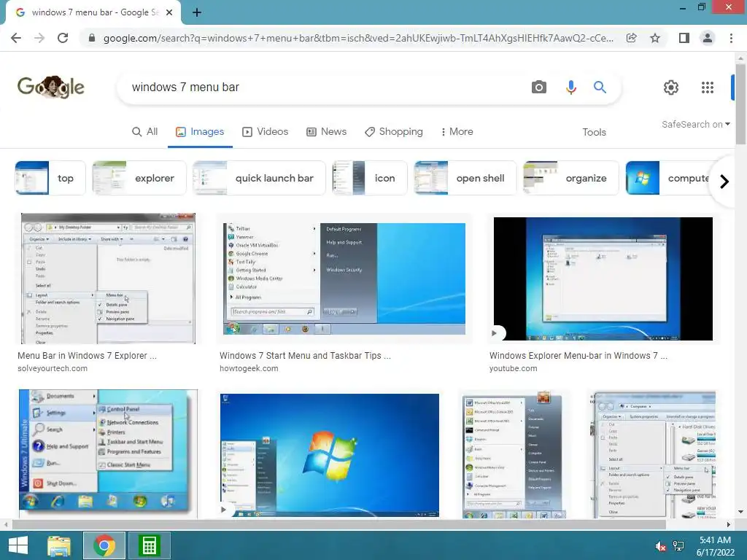The image size is (747, 560).
Task: Click the horizontal scrollbar thumb
Action: [338, 525]
